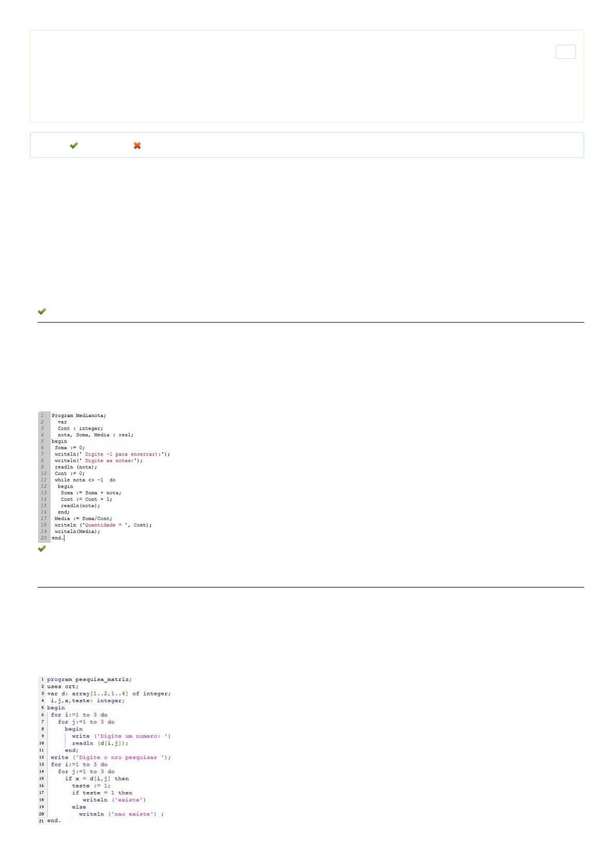Click the 'Cont := Cont + 1;' line

pos(86,499)
